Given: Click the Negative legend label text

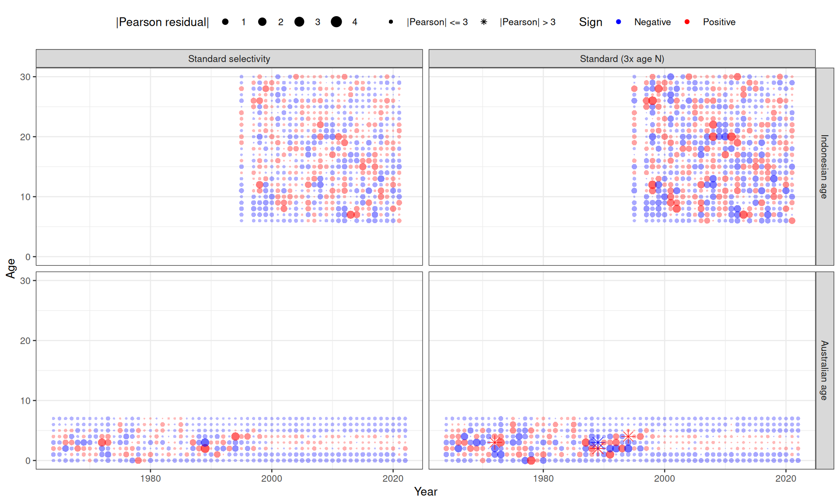Looking at the screenshot, I should click(652, 22).
